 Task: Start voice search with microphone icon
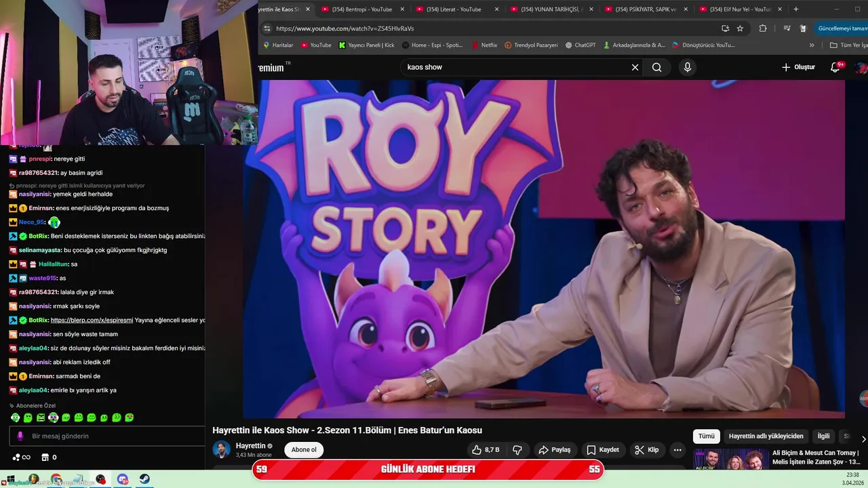coord(688,67)
